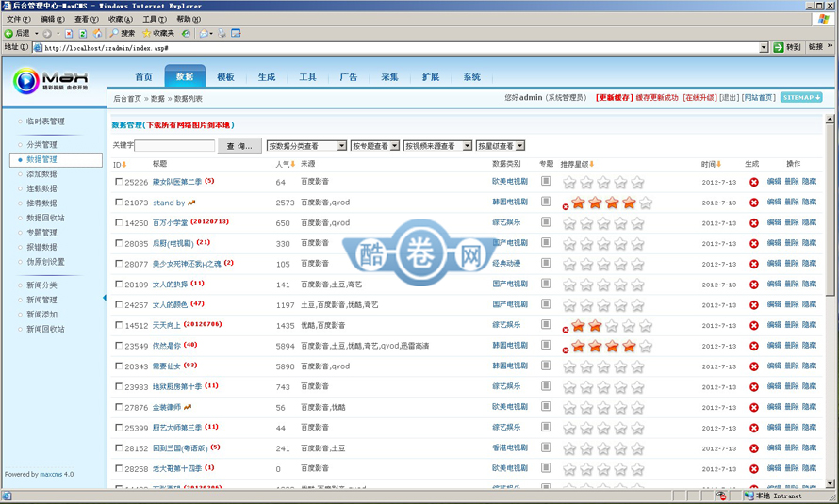Click the IE Refresh icon

click(x=83, y=34)
